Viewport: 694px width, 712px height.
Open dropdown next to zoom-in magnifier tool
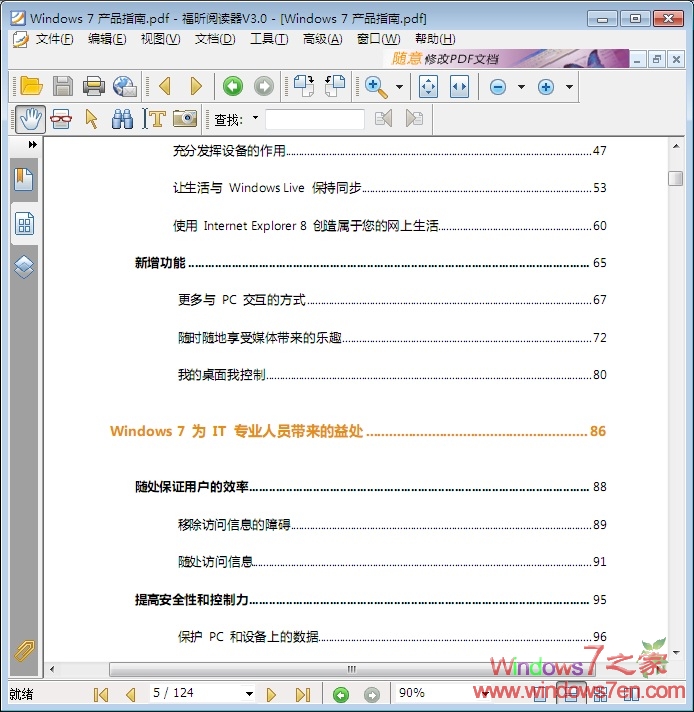[x=399, y=87]
